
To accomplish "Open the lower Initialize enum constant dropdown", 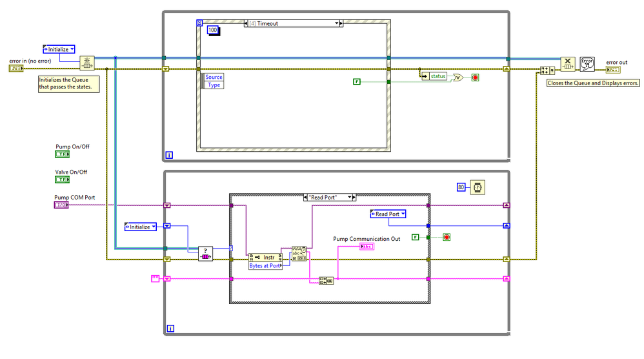I will tap(154, 227).
